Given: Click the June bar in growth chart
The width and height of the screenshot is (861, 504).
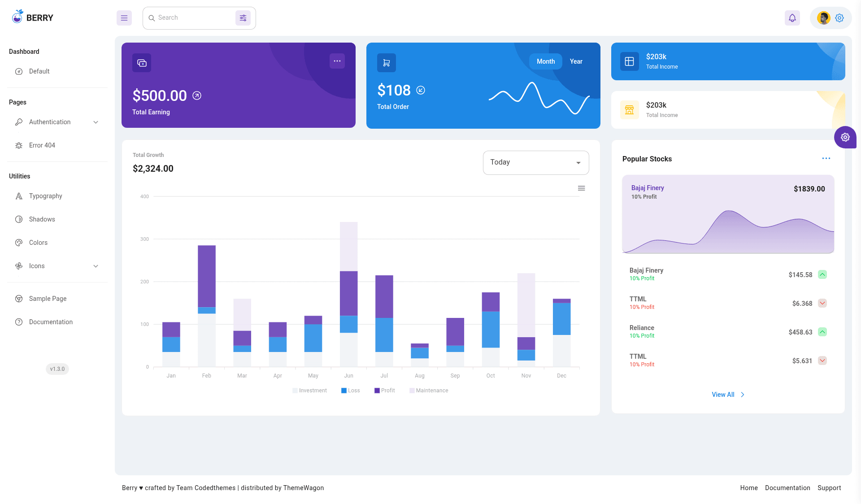Looking at the screenshot, I should pyautogui.click(x=349, y=294).
